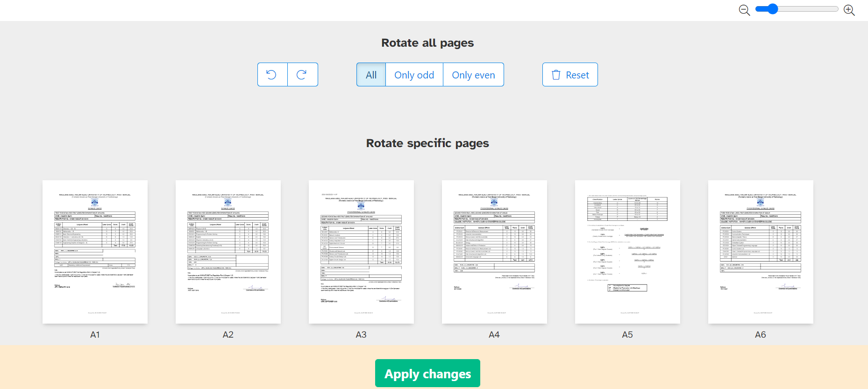
Task: Rotate all pages counterclockwise
Action: tap(272, 75)
